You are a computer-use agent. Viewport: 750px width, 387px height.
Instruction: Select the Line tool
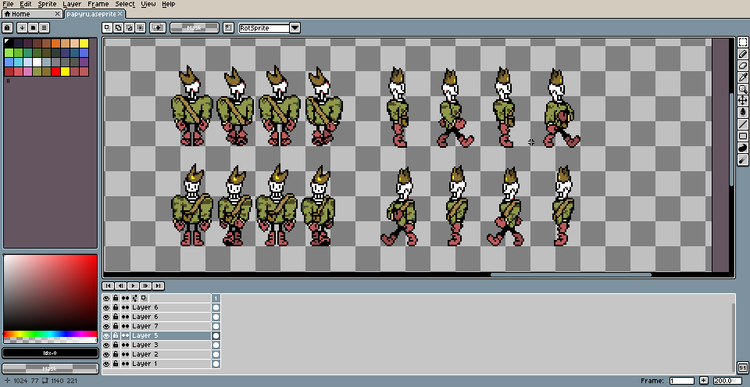(x=743, y=124)
